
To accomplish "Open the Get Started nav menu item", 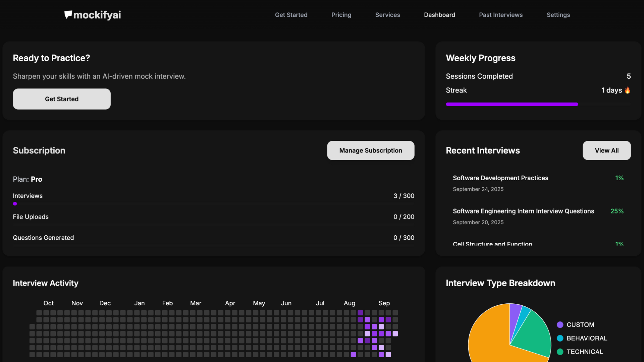I will click(291, 15).
